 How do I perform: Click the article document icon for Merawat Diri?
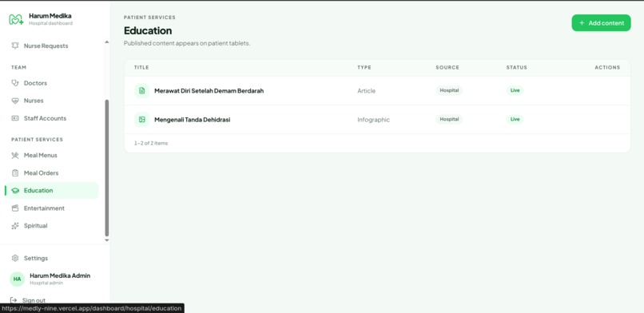[x=141, y=91]
